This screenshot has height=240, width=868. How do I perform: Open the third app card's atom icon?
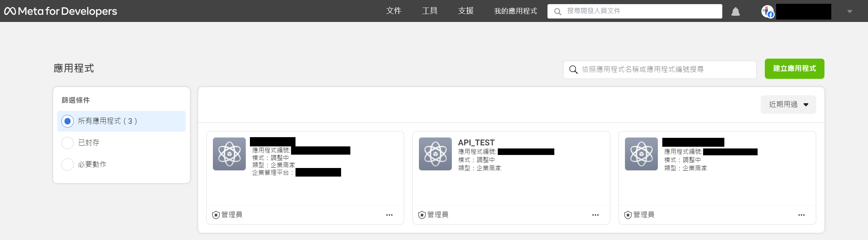point(641,154)
